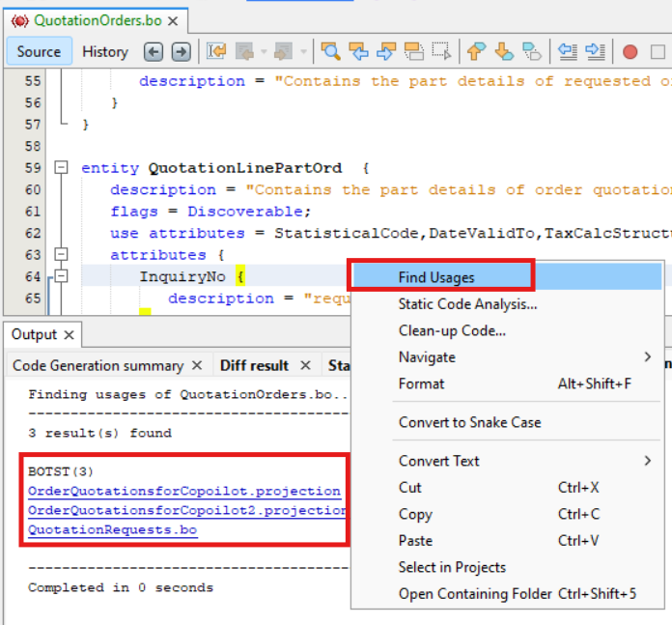Jump to Previous Bookmark icon
The width and height of the screenshot is (672, 625).
[477, 51]
